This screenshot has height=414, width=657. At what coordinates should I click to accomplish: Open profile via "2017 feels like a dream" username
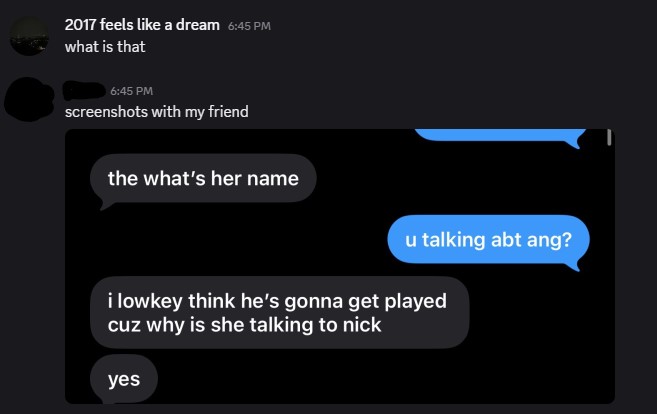point(142,25)
